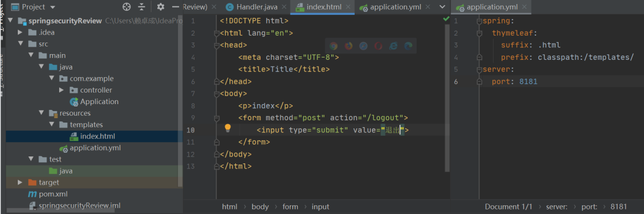Click the body breadcrumb in the path bar

click(x=261, y=207)
